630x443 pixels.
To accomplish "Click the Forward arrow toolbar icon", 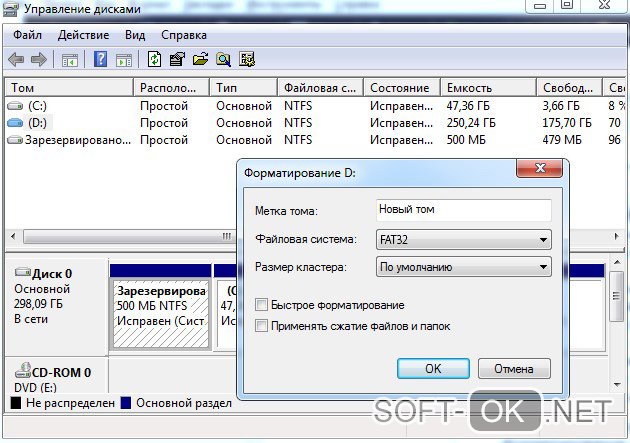I will tap(39, 60).
